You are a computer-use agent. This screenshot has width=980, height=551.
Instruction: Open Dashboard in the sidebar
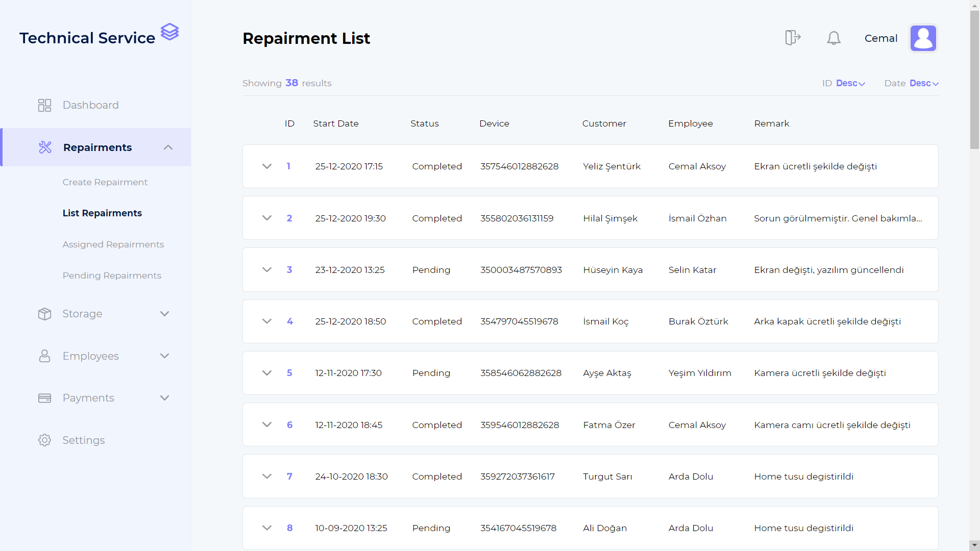[90, 105]
